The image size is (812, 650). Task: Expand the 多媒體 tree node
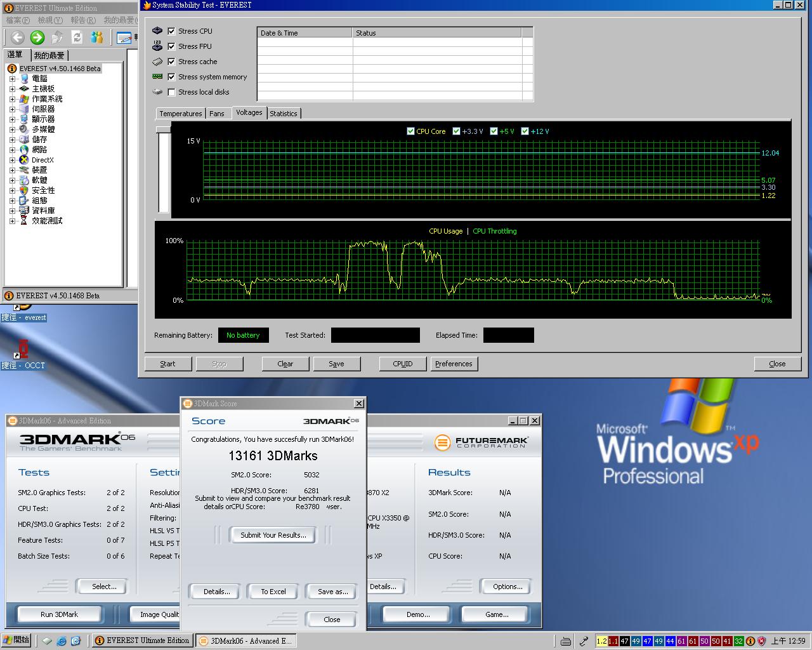tap(12, 129)
